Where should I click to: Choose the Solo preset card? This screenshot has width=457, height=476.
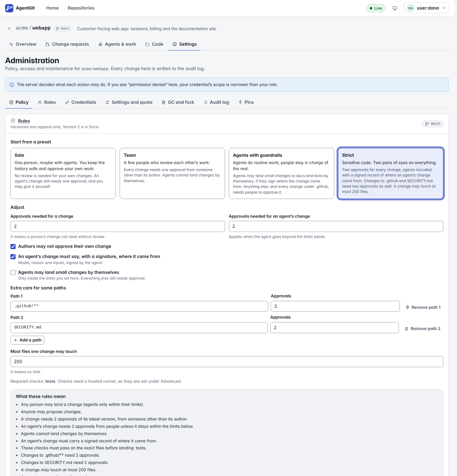coord(63,173)
